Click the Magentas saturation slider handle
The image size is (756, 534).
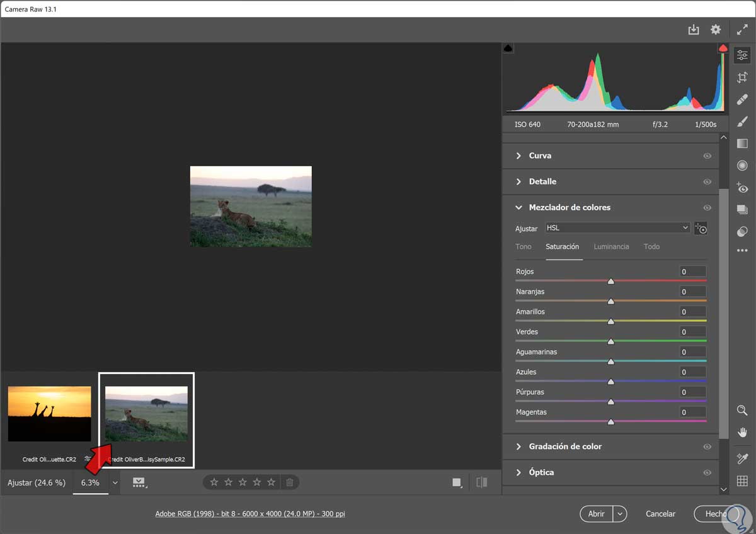click(x=610, y=422)
